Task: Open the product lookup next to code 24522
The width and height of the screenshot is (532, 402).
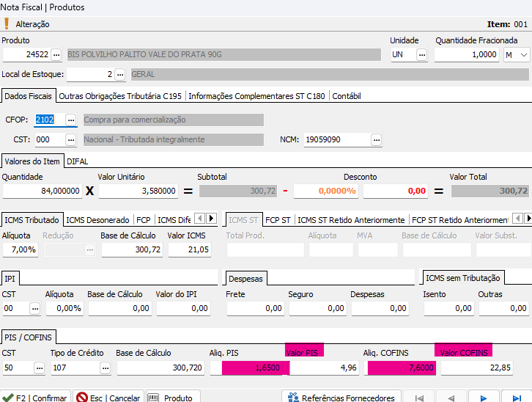Action: tap(56, 55)
